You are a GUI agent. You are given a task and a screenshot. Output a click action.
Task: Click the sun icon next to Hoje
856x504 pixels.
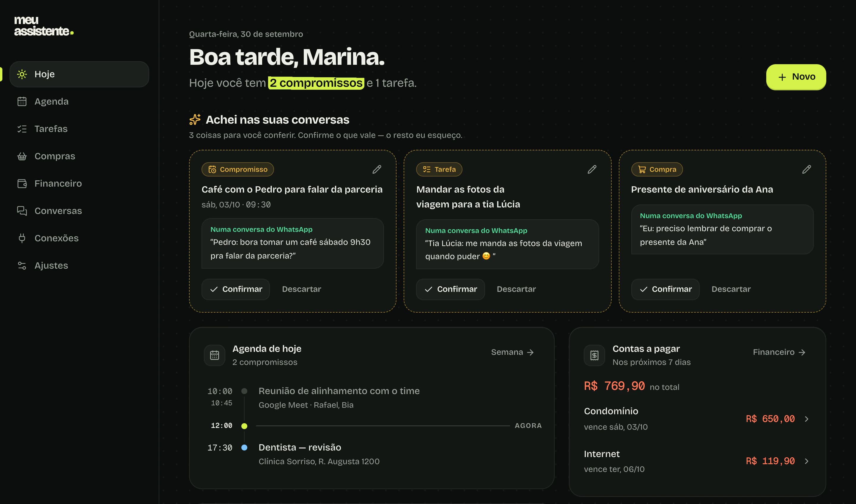[22, 74]
